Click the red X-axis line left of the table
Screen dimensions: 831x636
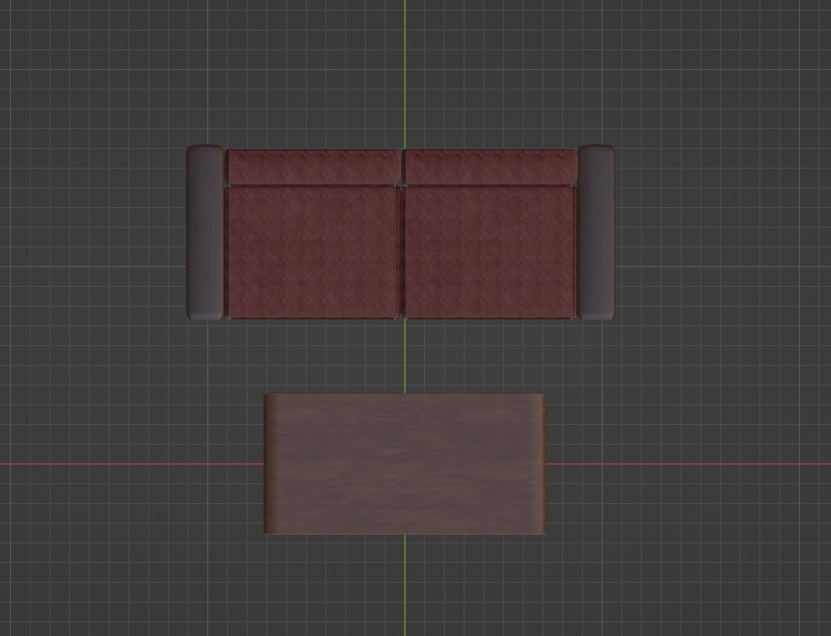(130, 463)
